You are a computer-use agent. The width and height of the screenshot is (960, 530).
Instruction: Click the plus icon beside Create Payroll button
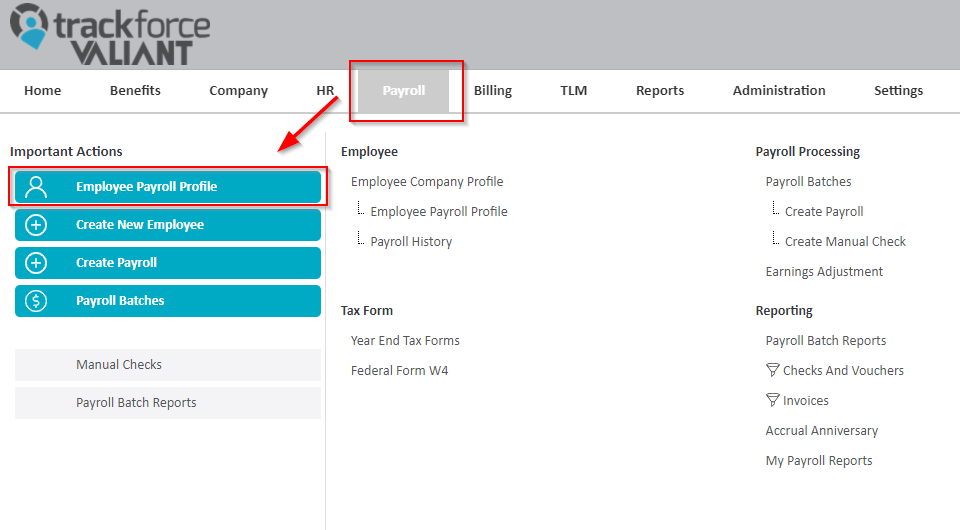(x=36, y=263)
